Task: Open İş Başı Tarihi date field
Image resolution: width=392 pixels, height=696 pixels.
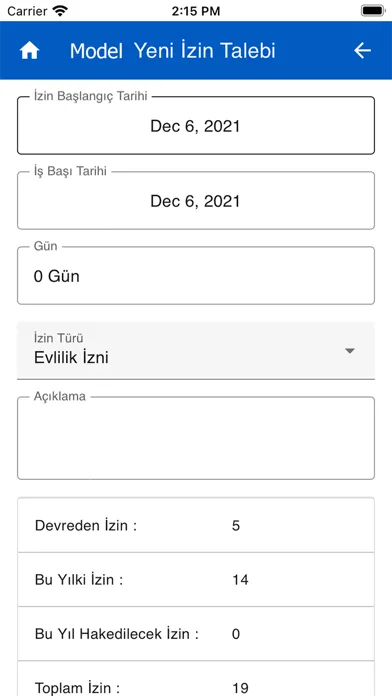Action: 196,201
